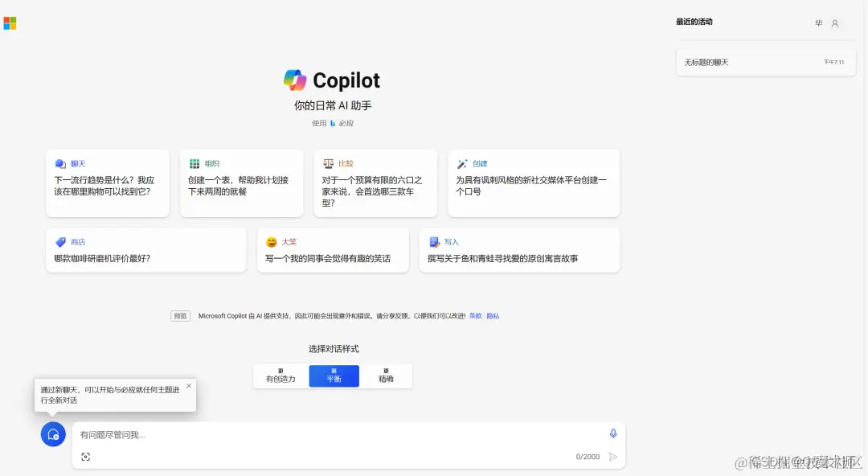Dismiss the new chat tooltip with the ×
This screenshot has height=476, width=868.
coord(190,384)
